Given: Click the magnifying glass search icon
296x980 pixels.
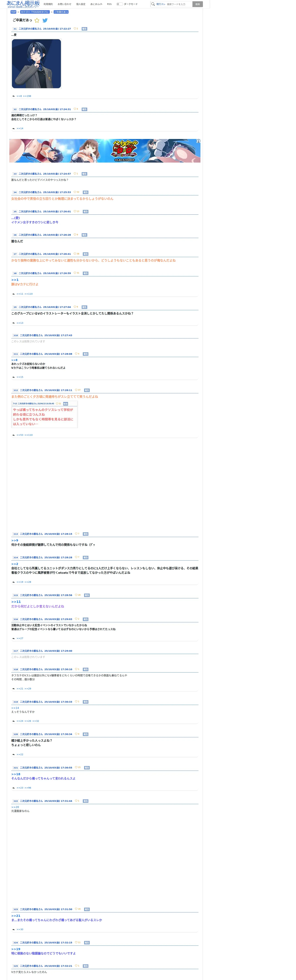Looking at the screenshot, I should click(x=153, y=4).
